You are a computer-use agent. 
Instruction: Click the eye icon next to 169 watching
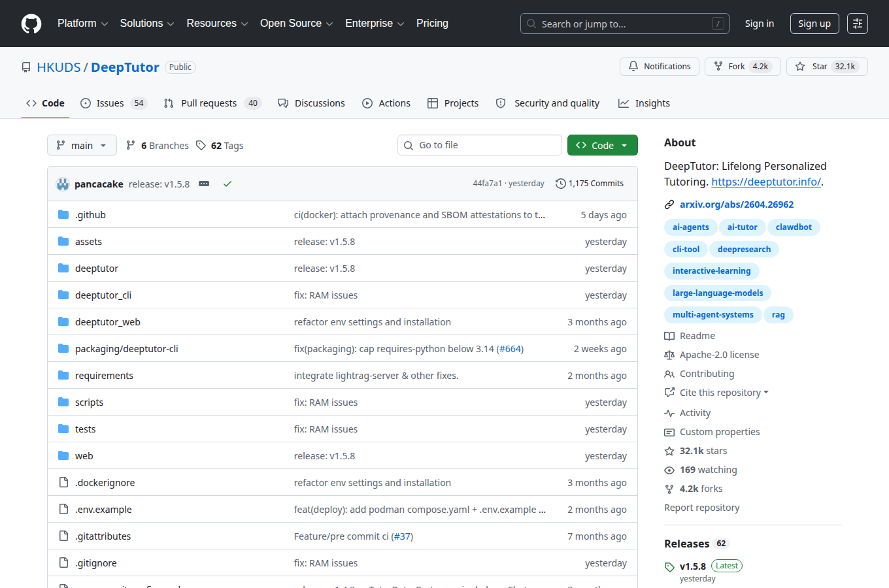click(669, 470)
